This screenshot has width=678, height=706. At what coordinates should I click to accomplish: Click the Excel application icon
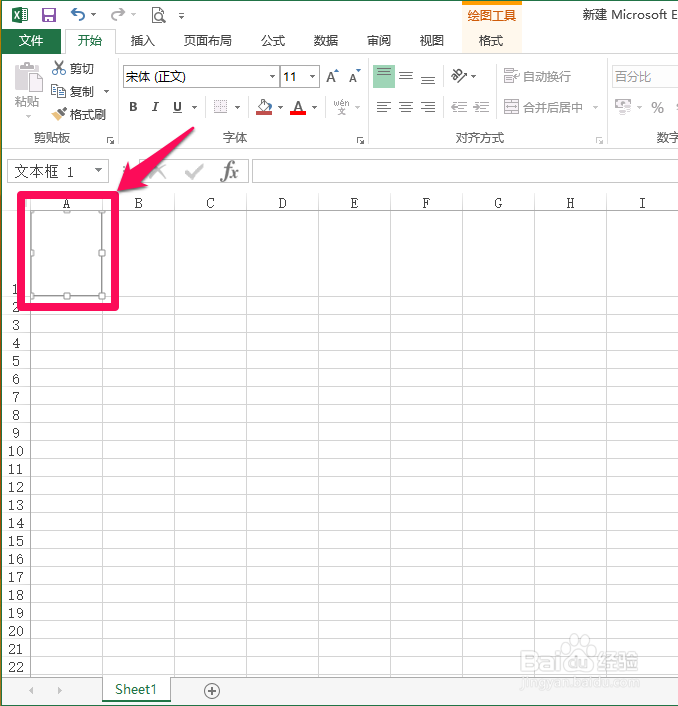20,15
